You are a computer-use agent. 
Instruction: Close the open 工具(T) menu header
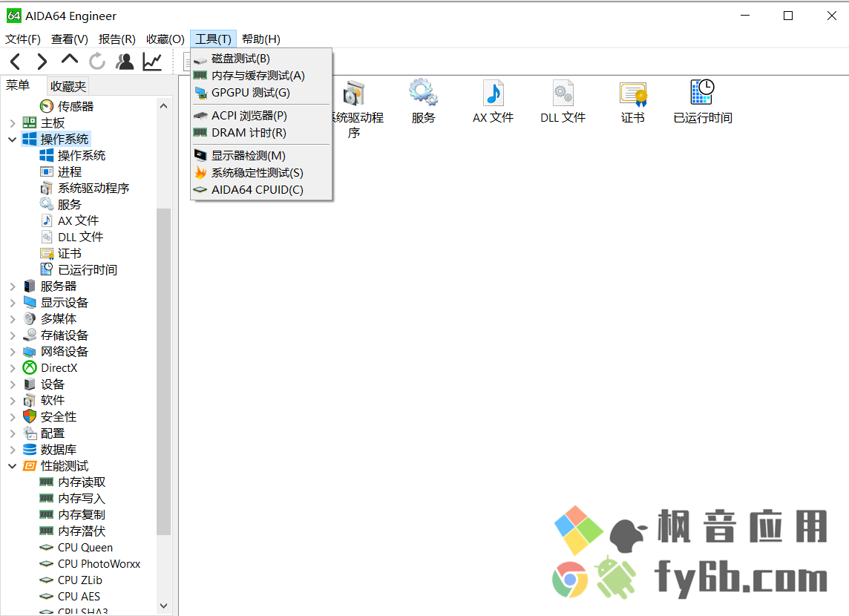coord(213,39)
